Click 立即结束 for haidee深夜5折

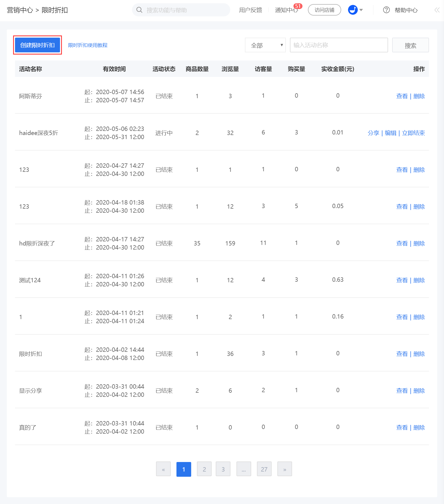413,133
